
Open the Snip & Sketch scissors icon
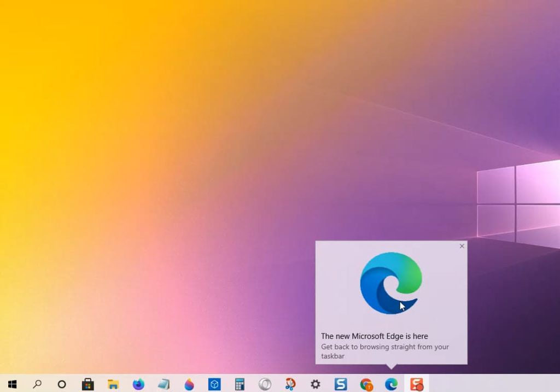tap(290, 384)
